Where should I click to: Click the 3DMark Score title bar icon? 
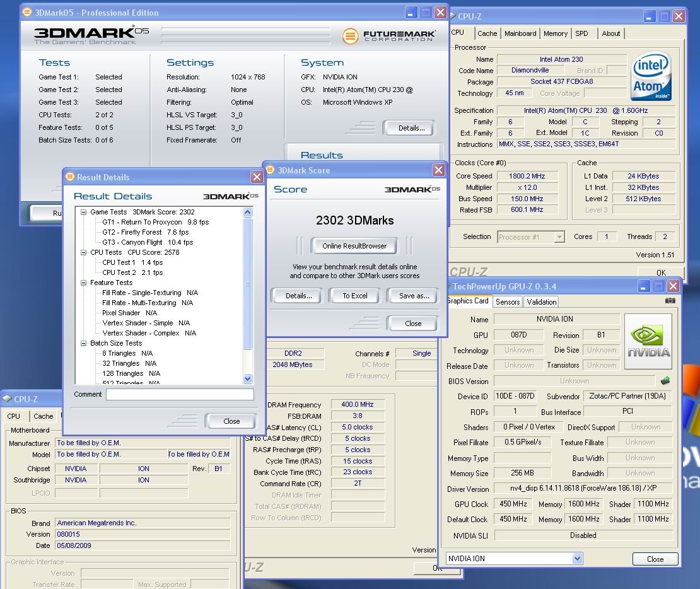270,170
